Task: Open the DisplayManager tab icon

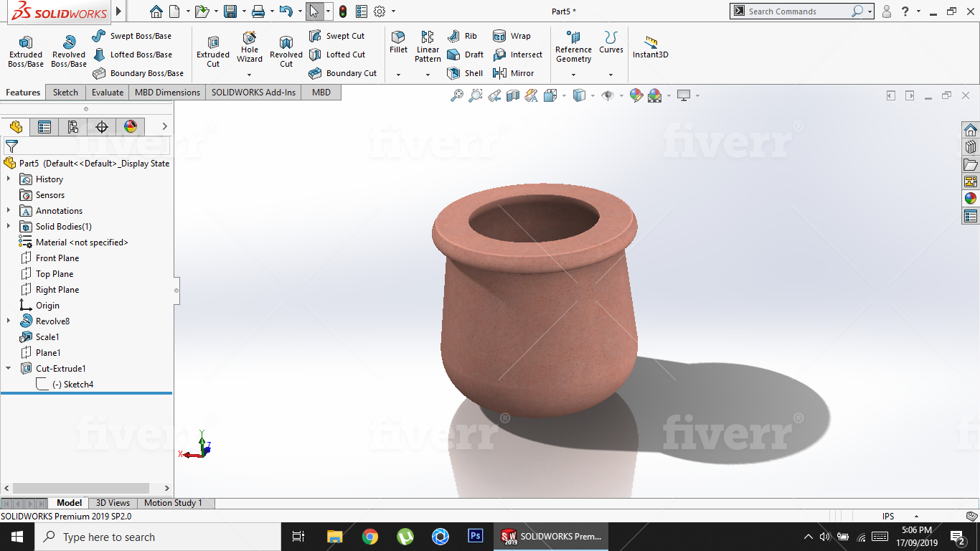Action: [x=131, y=127]
